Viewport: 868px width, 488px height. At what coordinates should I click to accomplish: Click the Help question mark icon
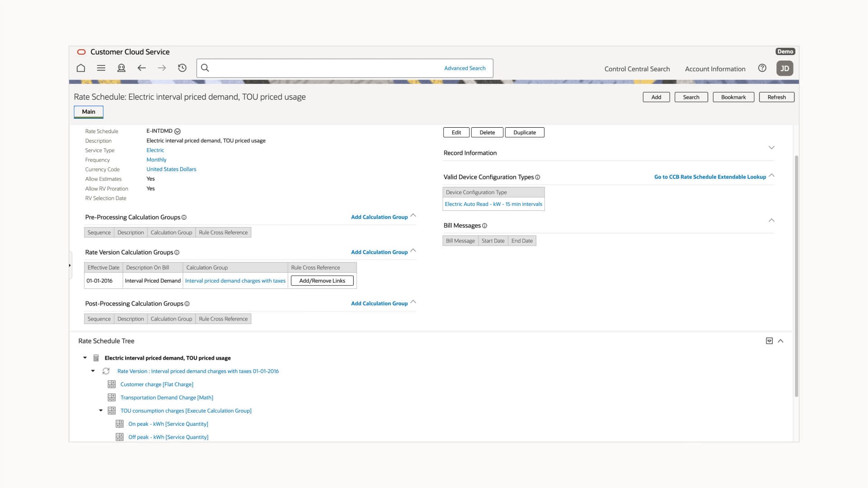[x=762, y=68]
